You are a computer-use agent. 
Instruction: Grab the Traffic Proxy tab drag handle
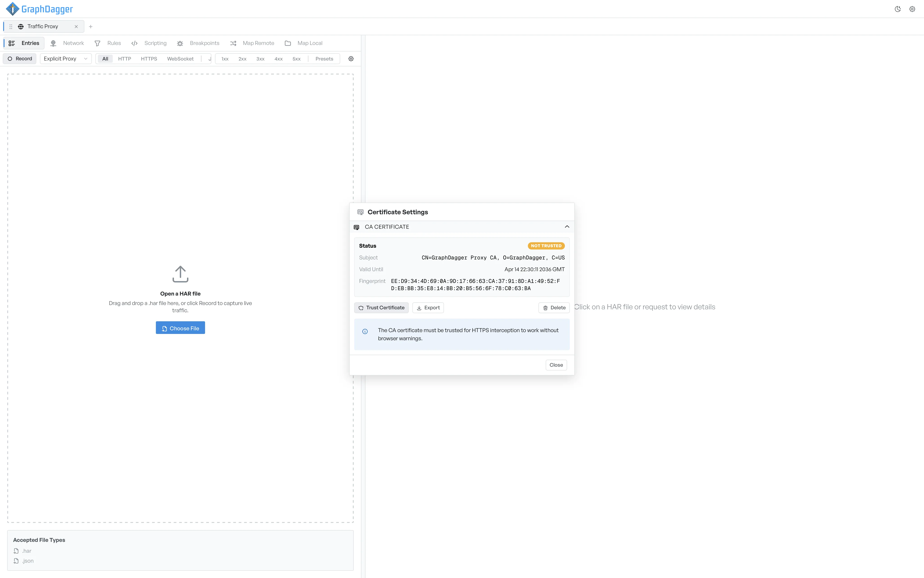pos(11,26)
